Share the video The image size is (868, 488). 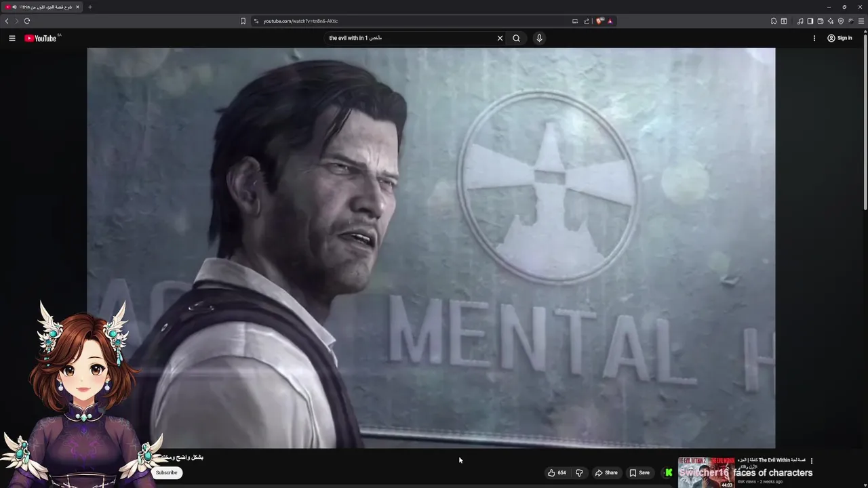[x=606, y=472]
